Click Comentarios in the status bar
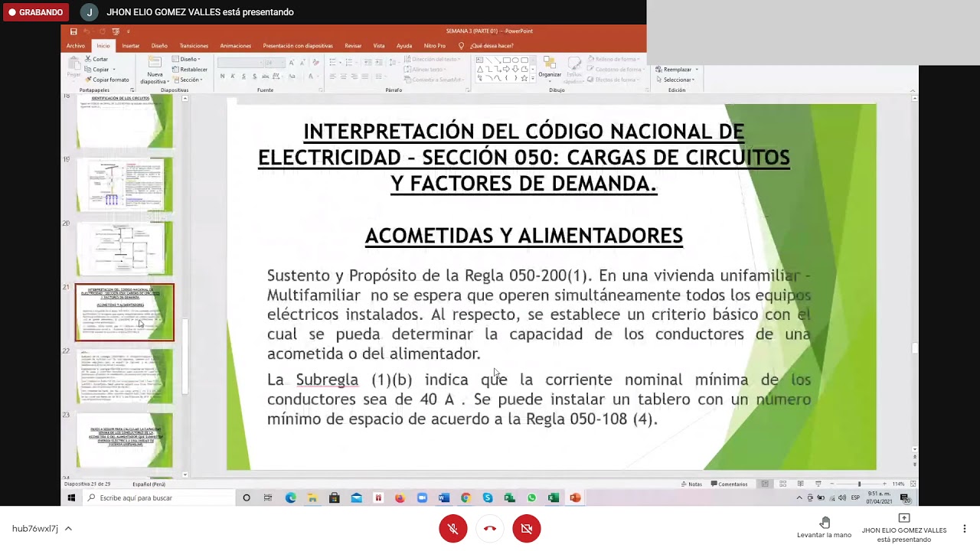 [x=729, y=484]
